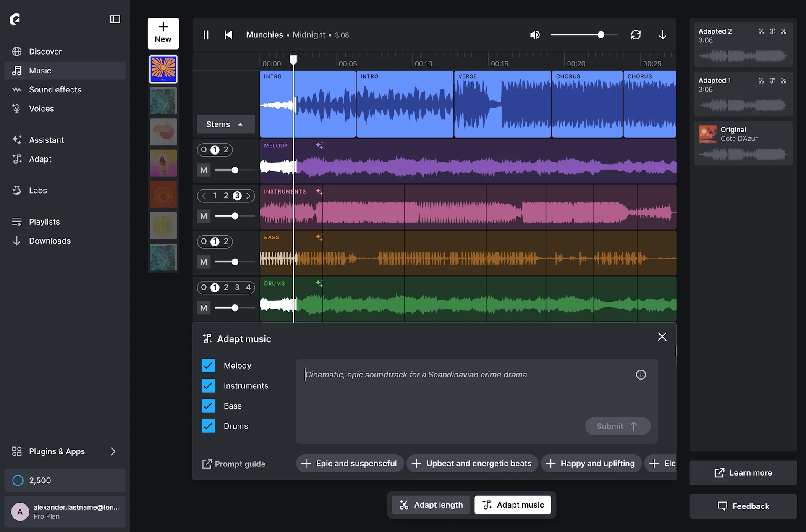Collapse the left sidebar panel icon
Screen dimensions: 806x532
click(115, 19)
